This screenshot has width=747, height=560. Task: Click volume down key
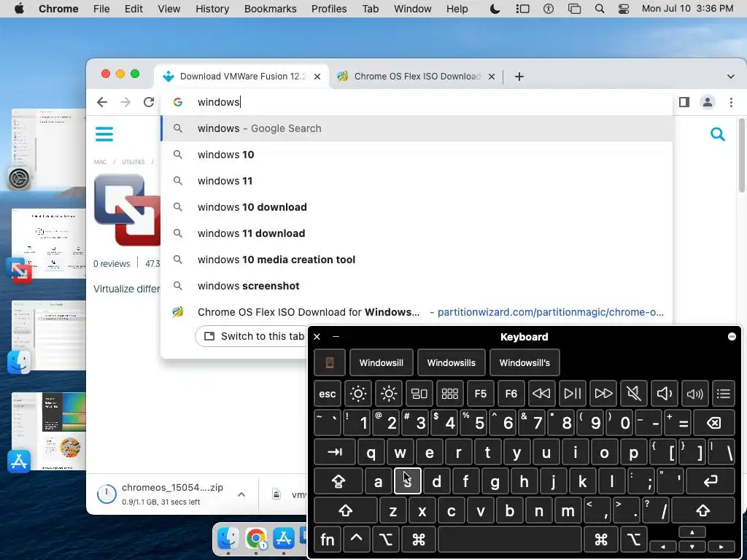[664, 394]
